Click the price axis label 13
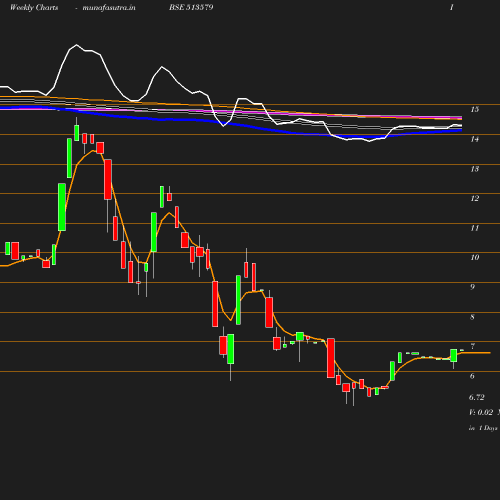The width and height of the screenshot is (500, 500). [x=475, y=169]
